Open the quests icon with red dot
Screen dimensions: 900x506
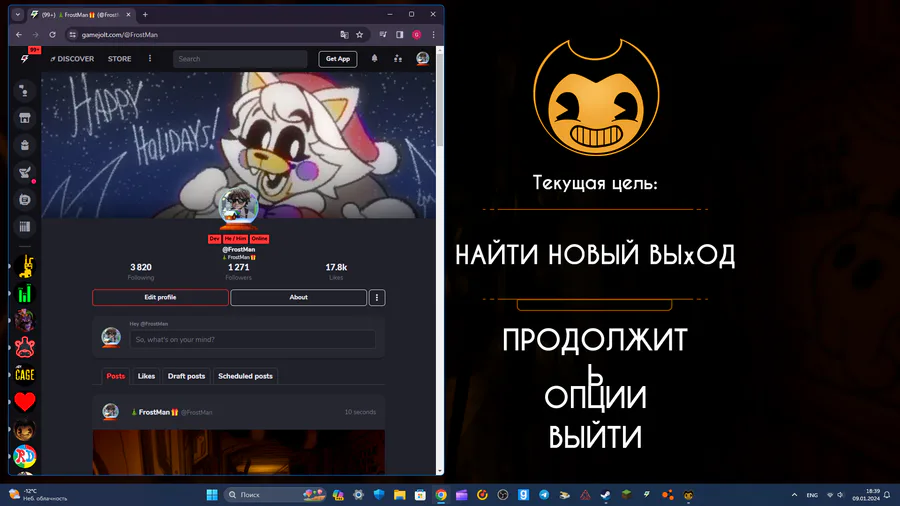click(25, 173)
